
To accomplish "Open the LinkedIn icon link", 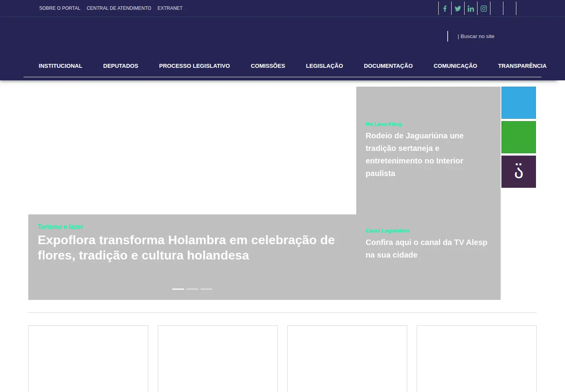I will (471, 9).
